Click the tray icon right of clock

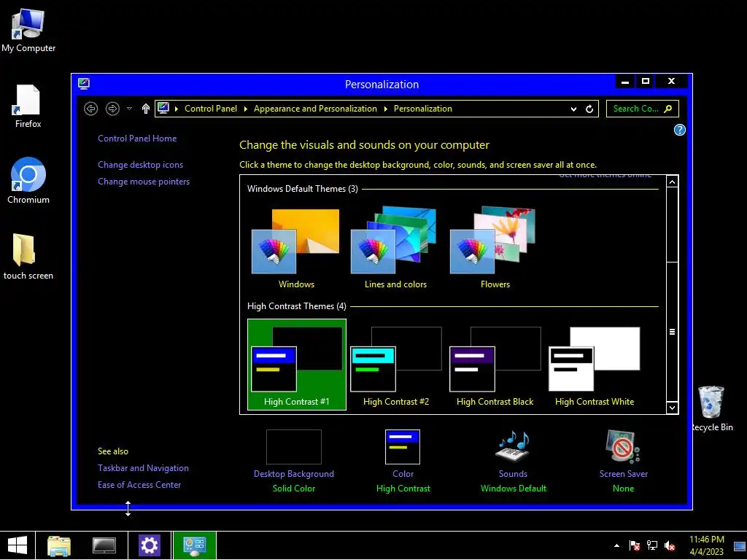[740, 546]
